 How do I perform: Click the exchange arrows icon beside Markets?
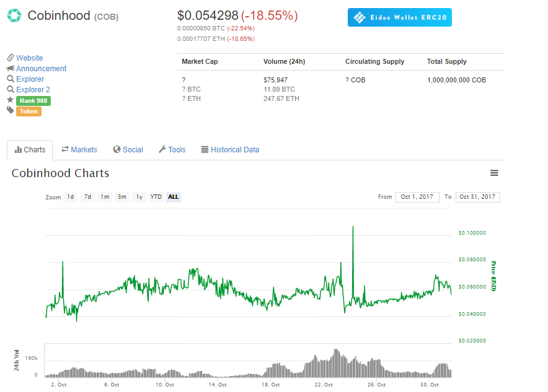65,149
